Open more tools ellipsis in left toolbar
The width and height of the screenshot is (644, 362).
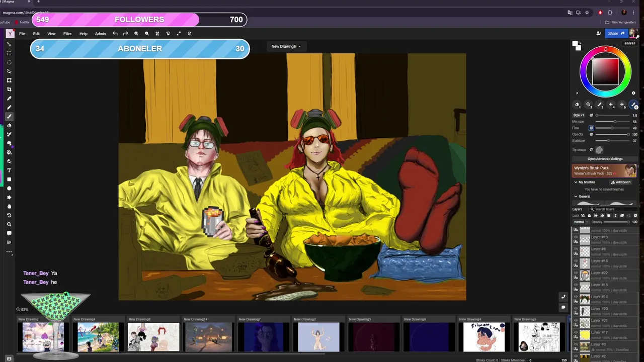tap(9, 252)
